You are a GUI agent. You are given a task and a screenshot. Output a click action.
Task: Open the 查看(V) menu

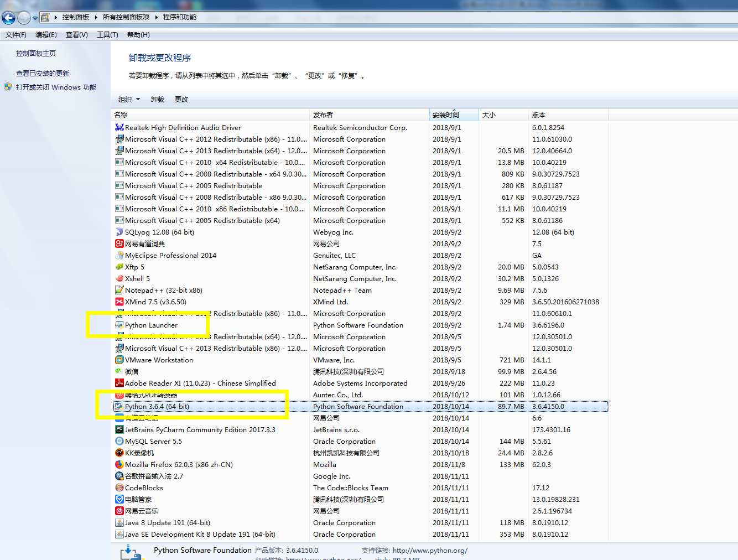[77, 34]
